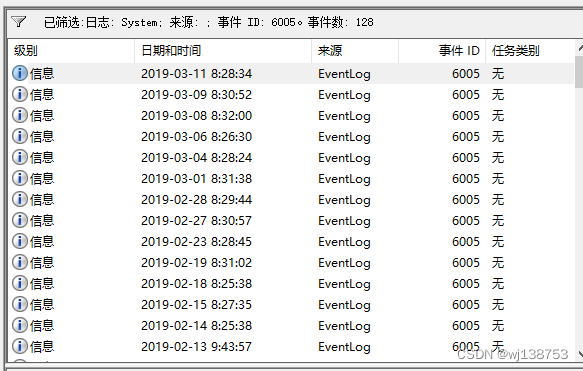Click EventLog source in 2019-03-11 row
The width and height of the screenshot is (583, 371).
(344, 74)
